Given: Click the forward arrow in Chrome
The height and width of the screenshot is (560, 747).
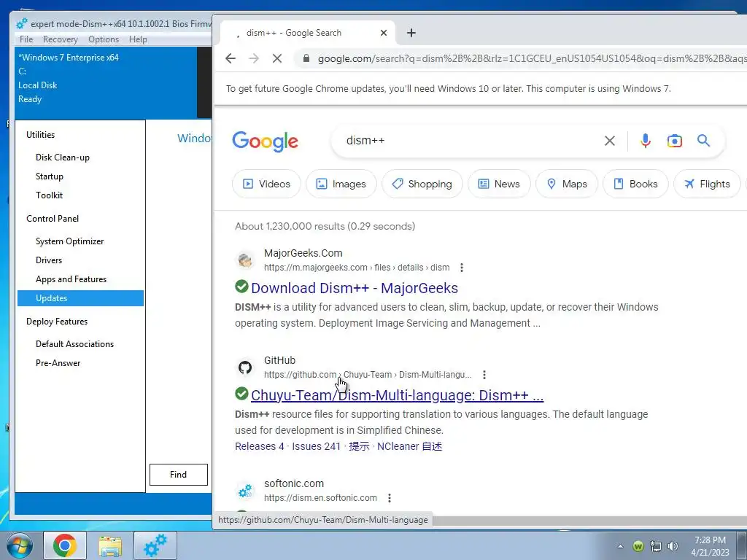Looking at the screenshot, I should coord(254,58).
